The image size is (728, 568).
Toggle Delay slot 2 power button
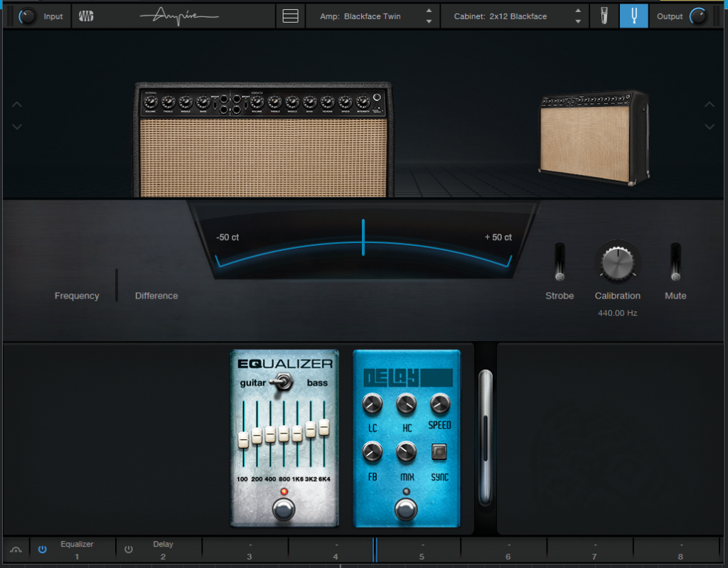129,550
